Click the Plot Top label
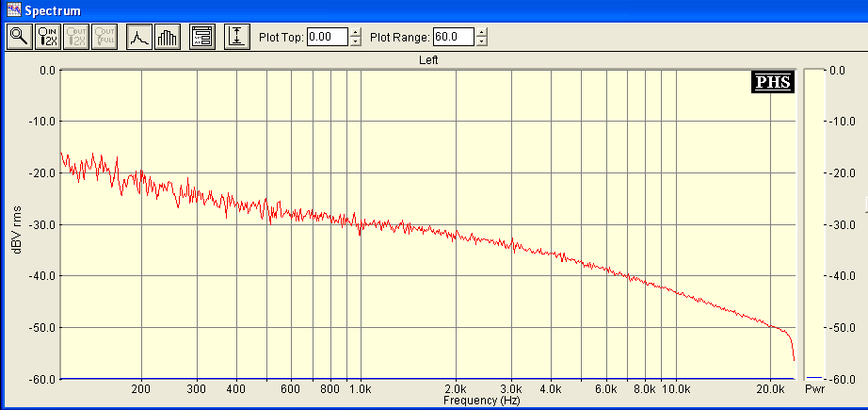Screen dimensions: 868x410 (281, 38)
